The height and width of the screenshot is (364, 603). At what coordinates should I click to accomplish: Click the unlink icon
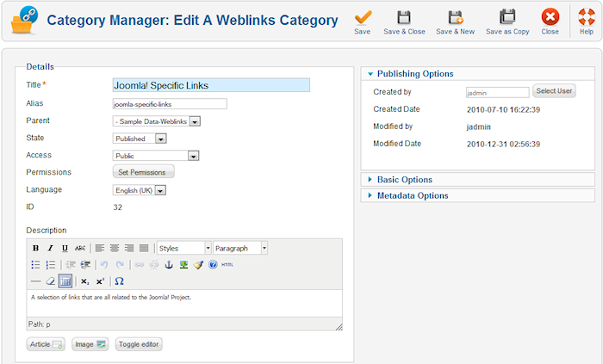(x=154, y=264)
